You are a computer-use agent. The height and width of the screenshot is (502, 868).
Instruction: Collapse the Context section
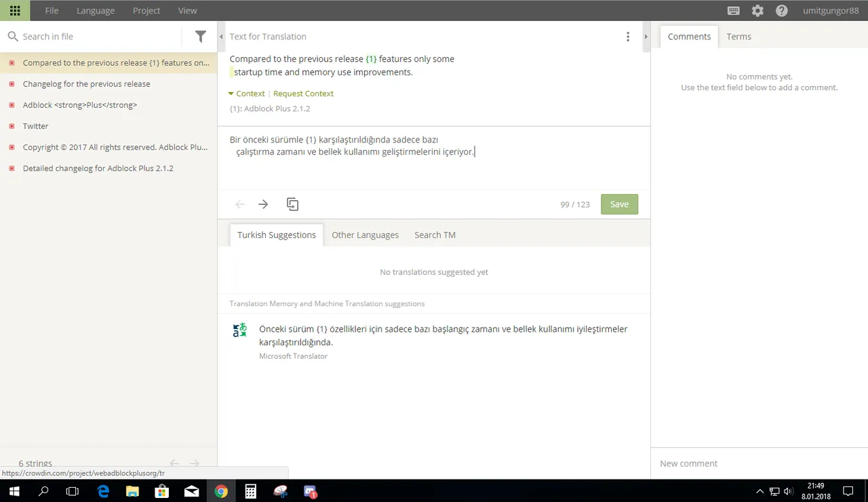click(247, 94)
